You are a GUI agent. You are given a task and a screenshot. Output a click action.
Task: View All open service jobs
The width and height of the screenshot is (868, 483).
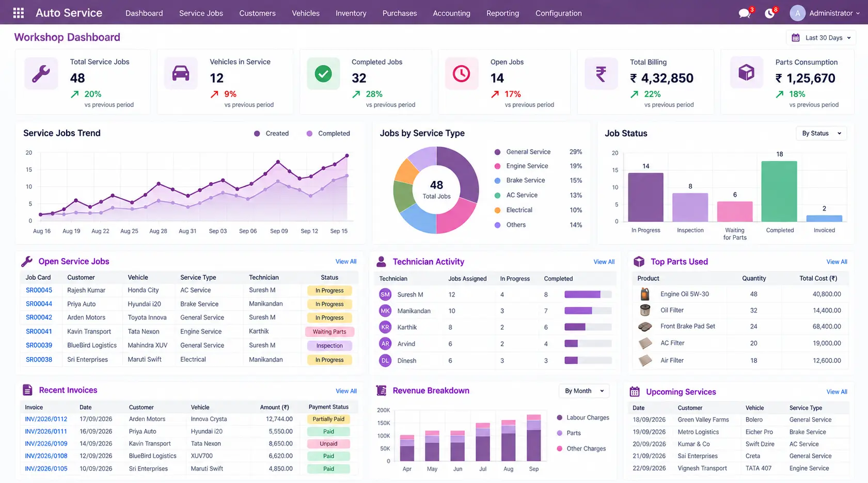pyautogui.click(x=346, y=262)
